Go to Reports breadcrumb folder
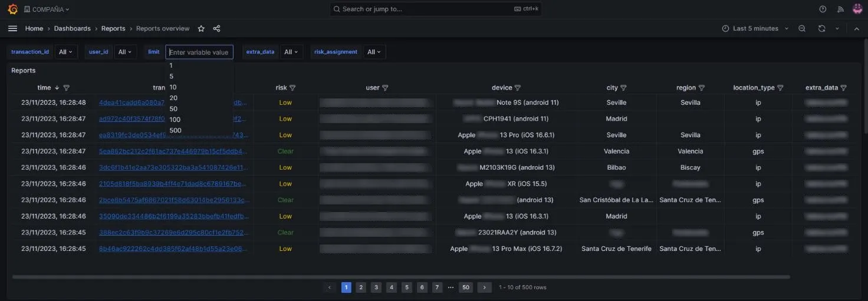The image size is (868, 301). [x=113, y=28]
